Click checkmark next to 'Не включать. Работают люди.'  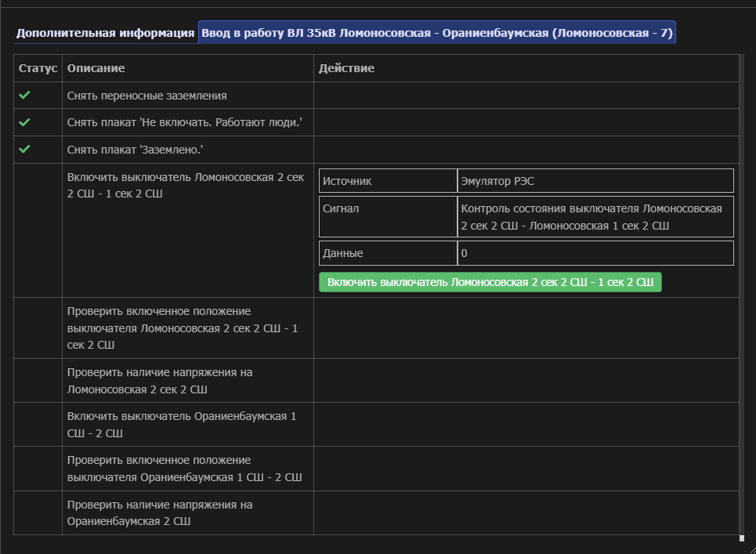point(24,122)
